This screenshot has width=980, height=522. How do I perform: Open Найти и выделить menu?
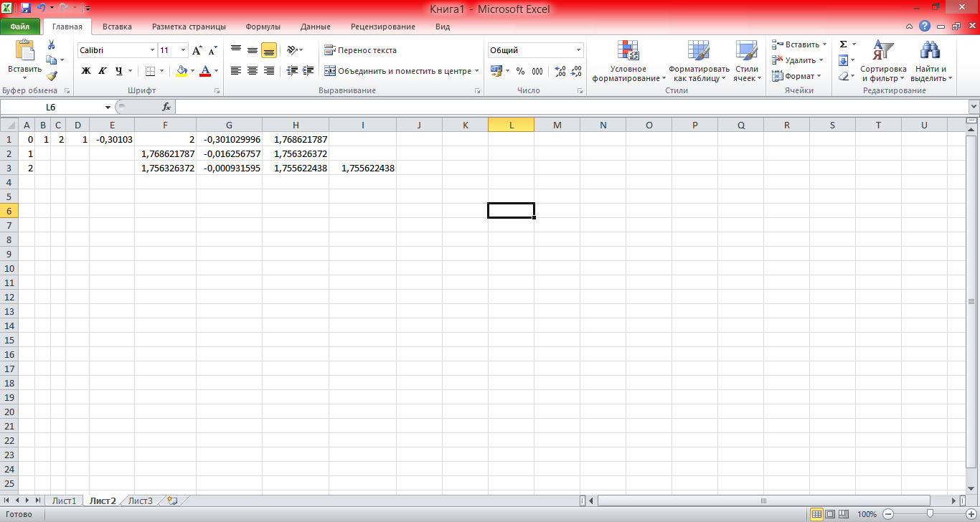click(x=930, y=61)
